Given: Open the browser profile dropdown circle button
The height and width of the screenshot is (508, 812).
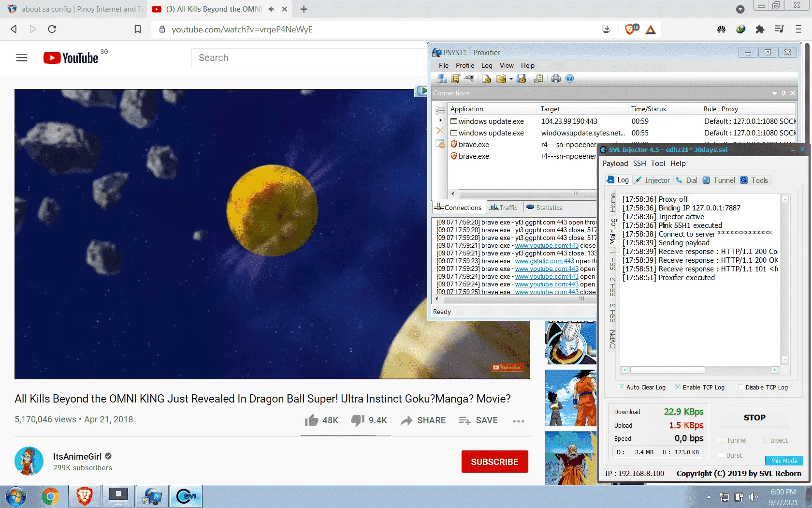Looking at the screenshot, I should [x=740, y=9].
